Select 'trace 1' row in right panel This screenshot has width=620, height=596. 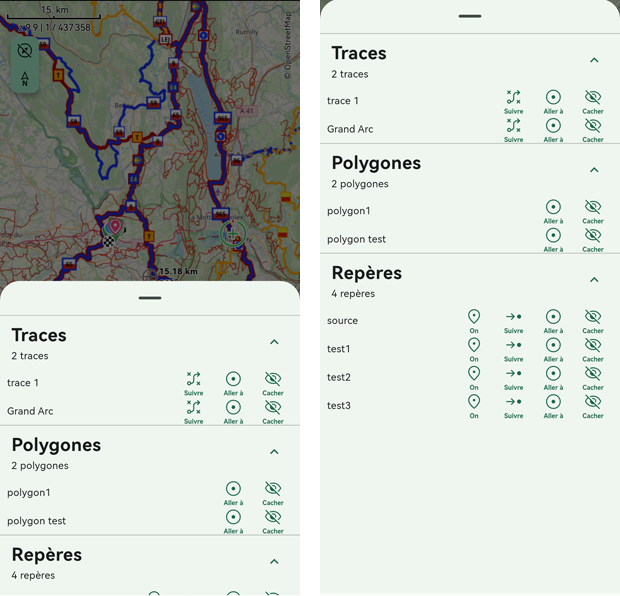click(470, 101)
